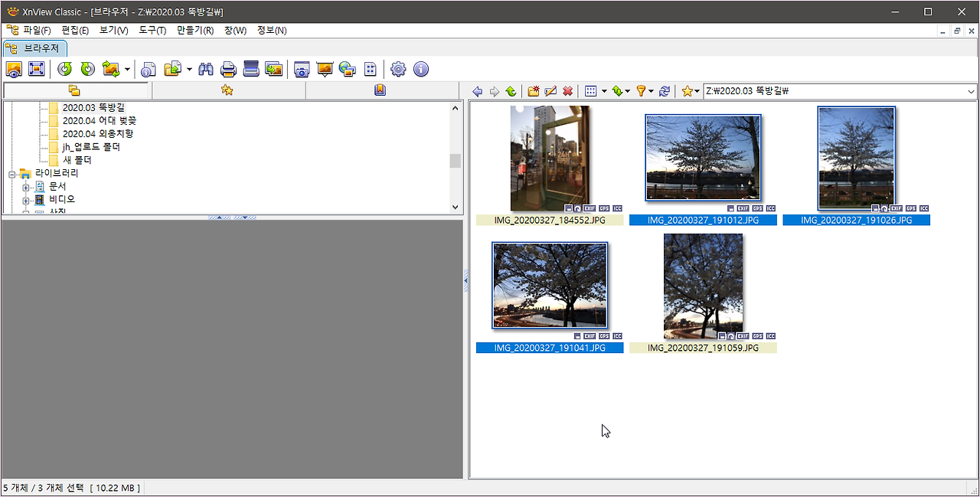Open the 도구(T) menu
This screenshot has height=497, width=980.
(152, 31)
